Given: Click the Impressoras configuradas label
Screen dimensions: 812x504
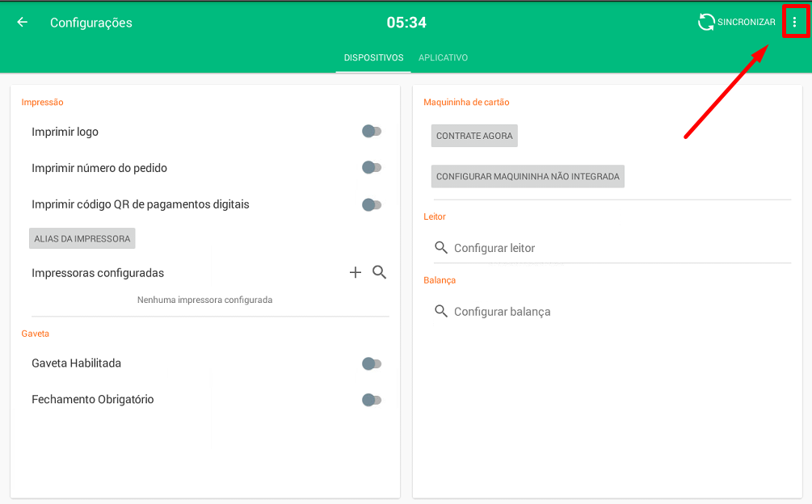Looking at the screenshot, I should click(98, 273).
